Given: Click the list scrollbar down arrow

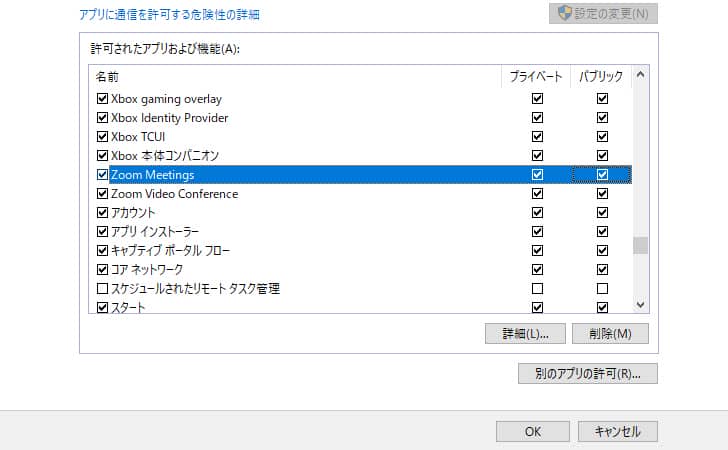Looking at the screenshot, I should point(640,305).
